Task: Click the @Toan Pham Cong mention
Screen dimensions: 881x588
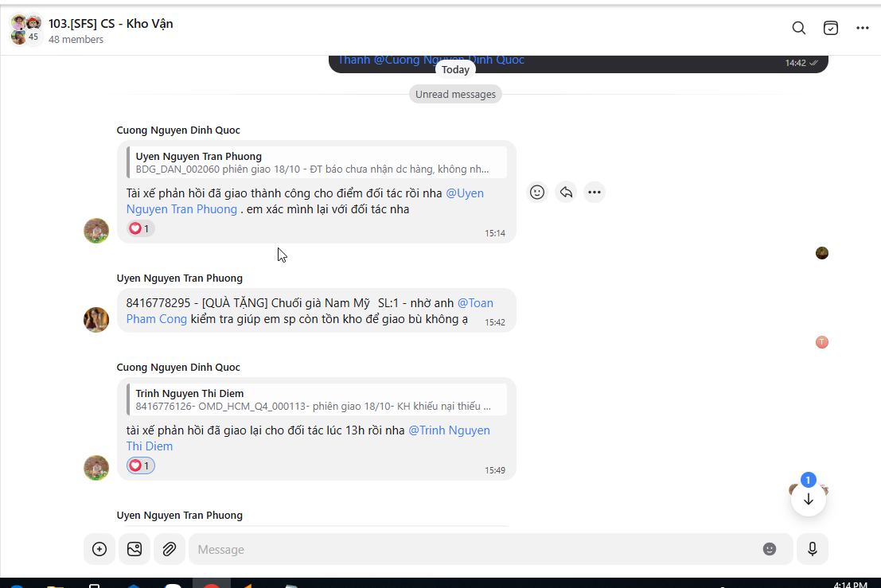Action: [x=310, y=310]
